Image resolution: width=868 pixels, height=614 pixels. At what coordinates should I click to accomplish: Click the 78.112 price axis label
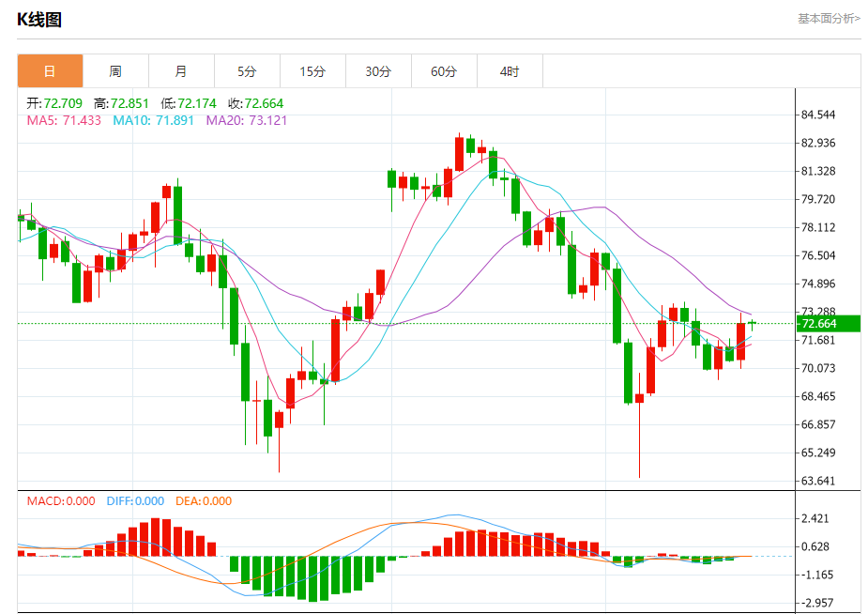818,227
